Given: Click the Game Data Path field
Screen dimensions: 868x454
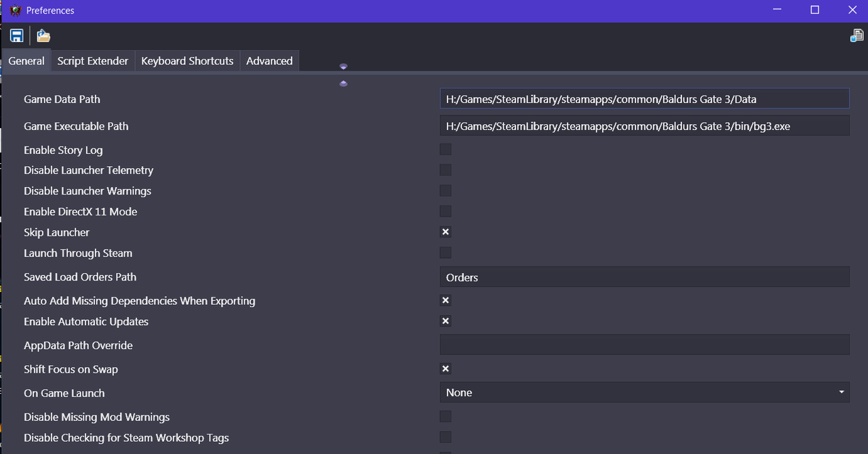Looking at the screenshot, I should tap(644, 99).
